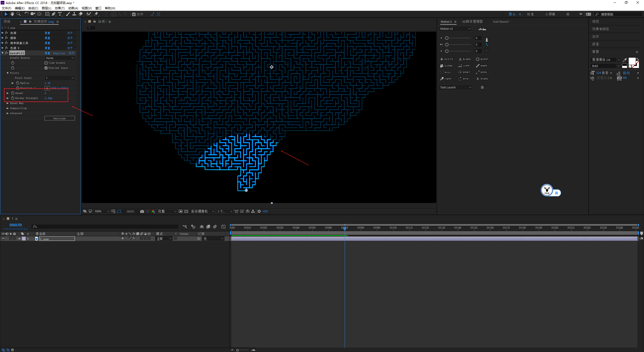This screenshot has width=644, height=352.
Task: Open Growth Source Points dropdown
Action: pos(60,58)
